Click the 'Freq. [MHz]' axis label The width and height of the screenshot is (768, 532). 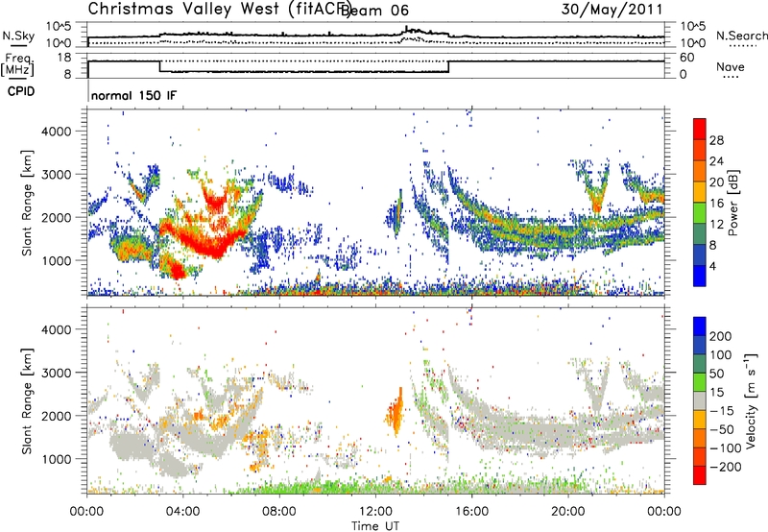click(x=17, y=65)
